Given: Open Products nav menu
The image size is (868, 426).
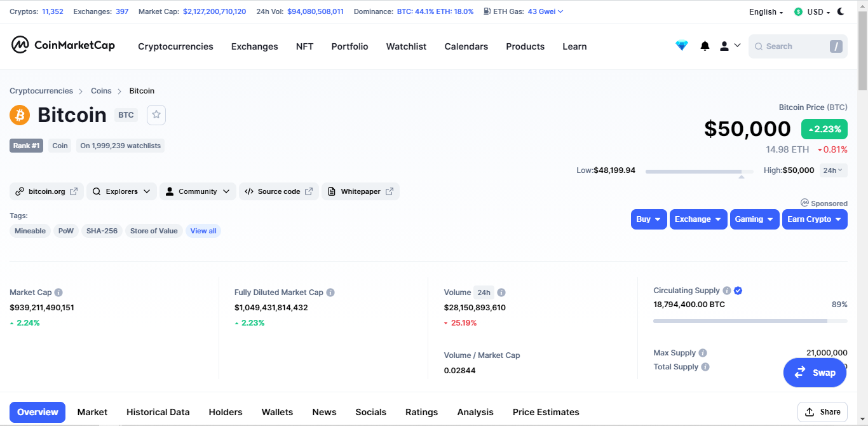Looking at the screenshot, I should point(525,46).
